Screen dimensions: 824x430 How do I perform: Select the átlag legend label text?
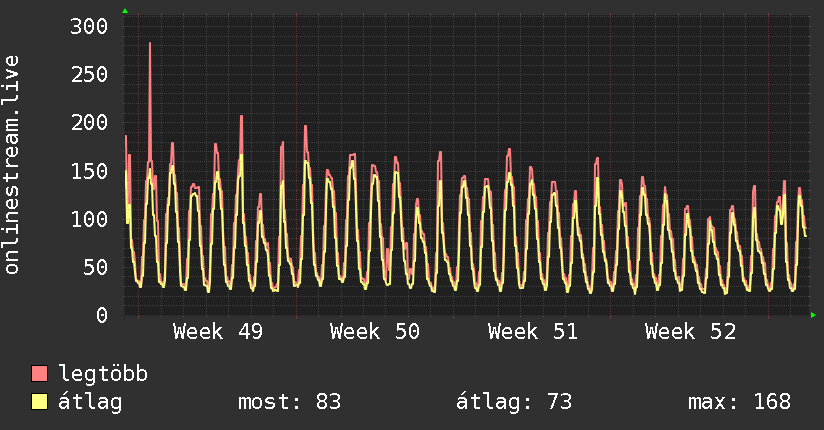pos(91,402)
